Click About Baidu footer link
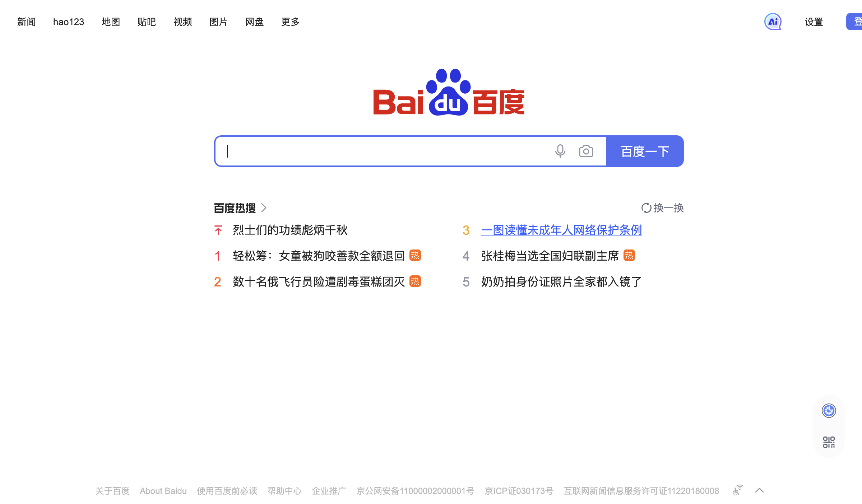 (163, 491)
